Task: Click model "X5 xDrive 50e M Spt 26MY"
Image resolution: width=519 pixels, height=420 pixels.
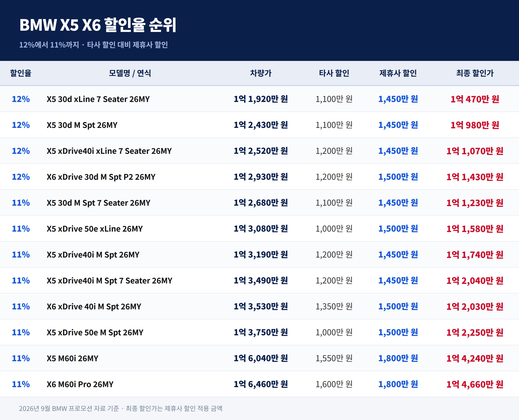Action: tap(95, 332)
